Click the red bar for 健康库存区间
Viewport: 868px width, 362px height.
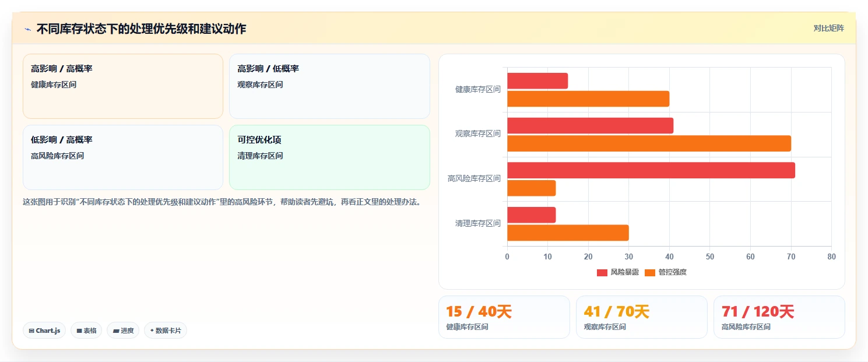pos(537,81)
